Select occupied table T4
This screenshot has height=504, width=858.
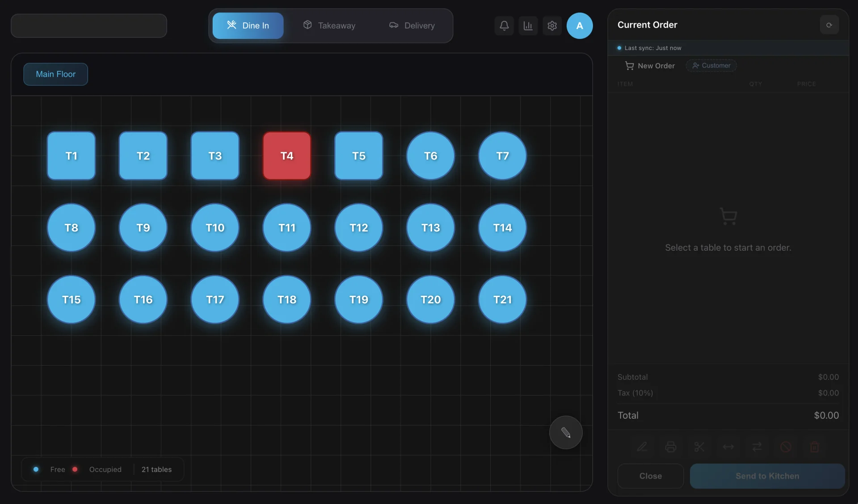coord(287,155)
